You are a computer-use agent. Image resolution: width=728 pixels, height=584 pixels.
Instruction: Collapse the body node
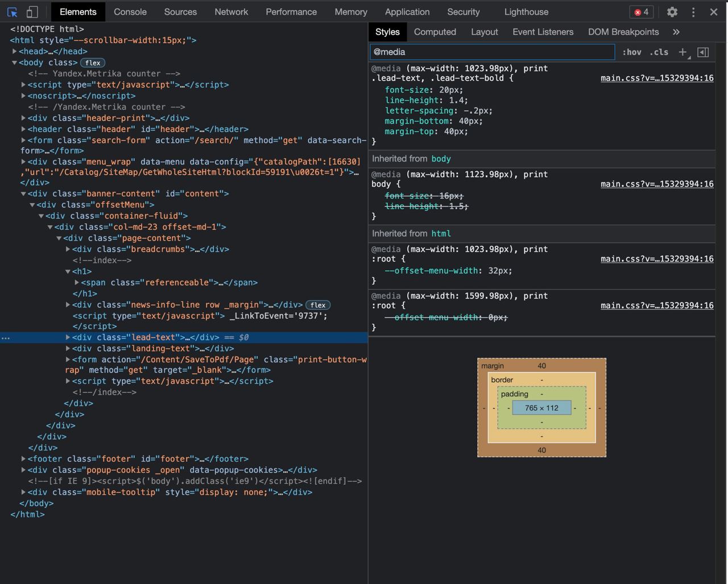[x=15, y=63]
